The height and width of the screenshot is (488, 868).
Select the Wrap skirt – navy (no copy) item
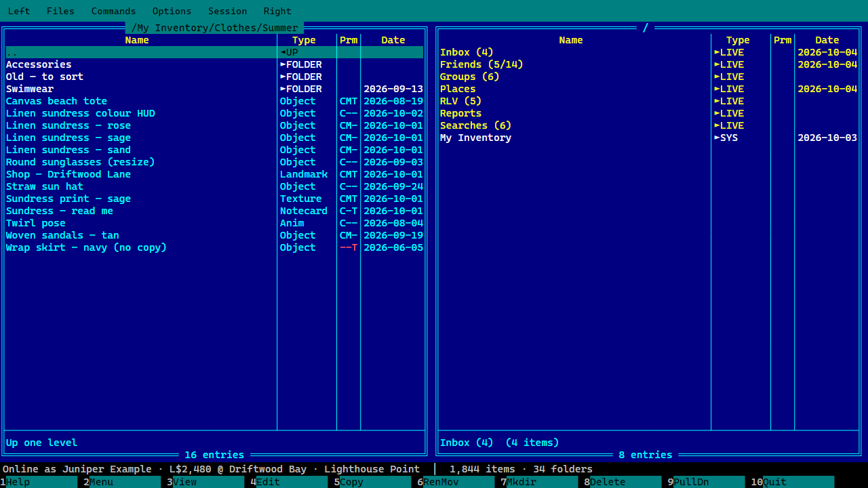coord(214,247)
